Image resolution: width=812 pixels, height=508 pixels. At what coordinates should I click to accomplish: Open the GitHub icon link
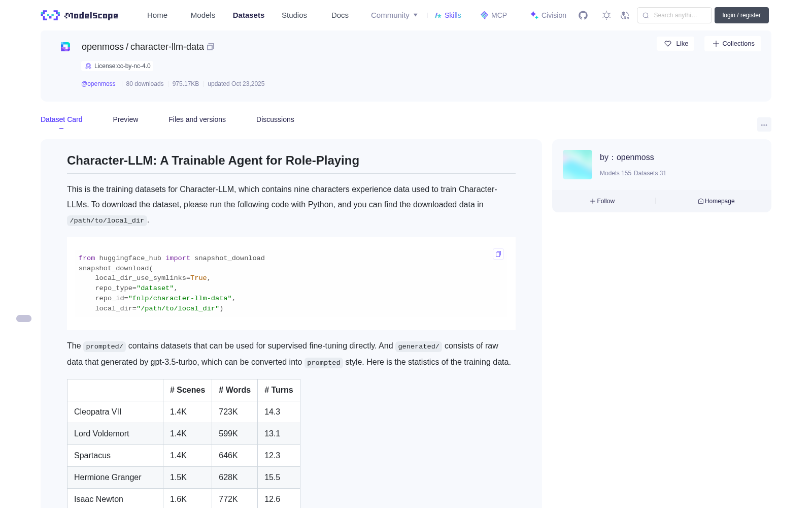(583, 15)
